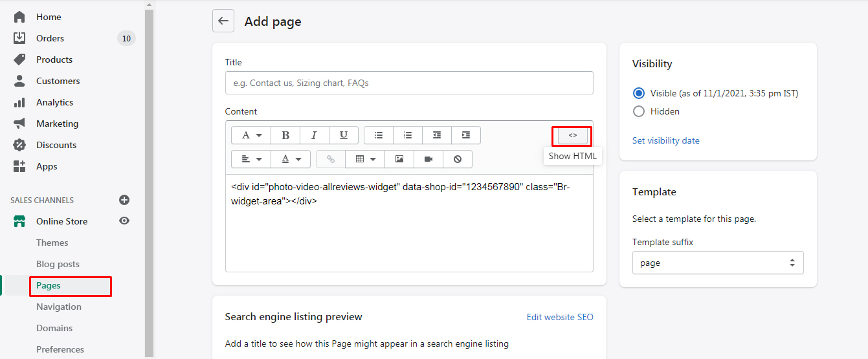Apply italic formatting to content
The image size is (868, 359).
click(315, 135)
